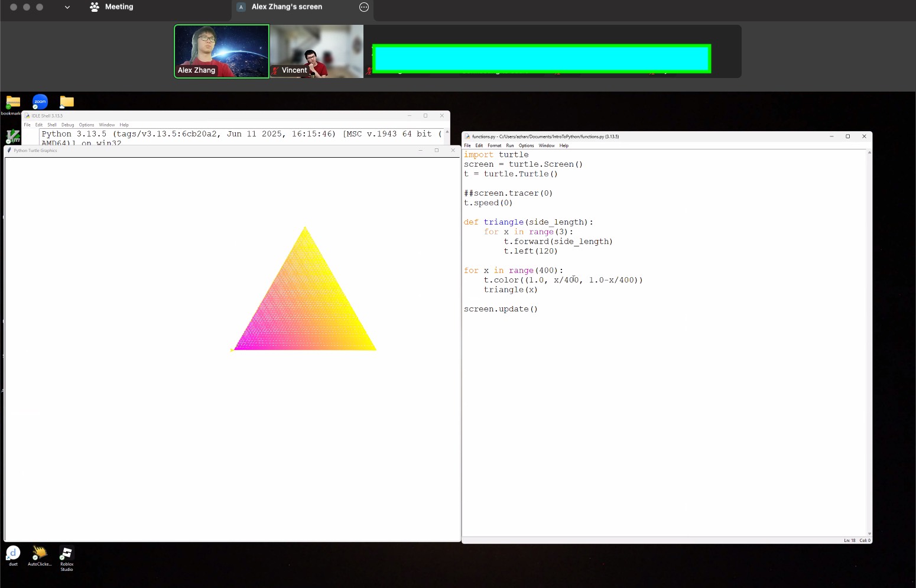Open the Options menu in functions.py editor
916x588 pixels.
527,145
